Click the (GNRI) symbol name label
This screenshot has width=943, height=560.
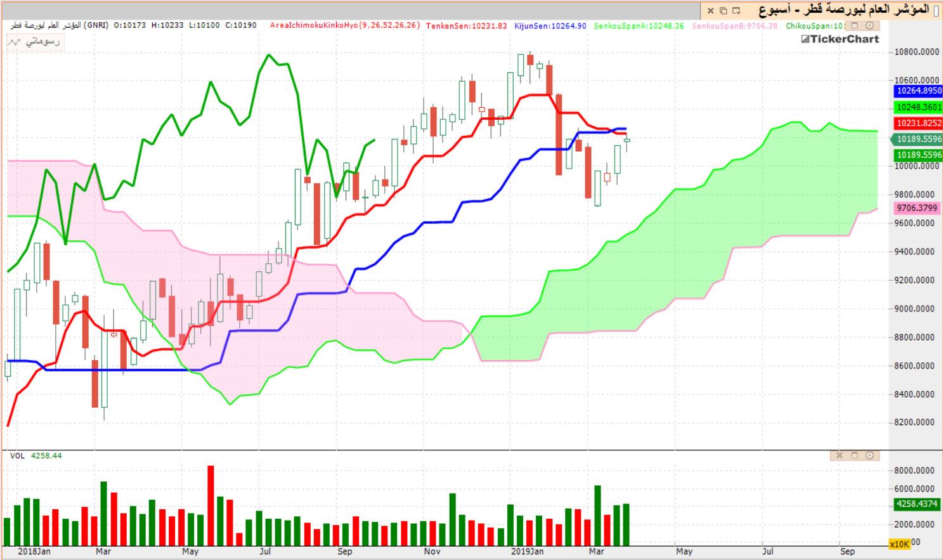[96, 26]
